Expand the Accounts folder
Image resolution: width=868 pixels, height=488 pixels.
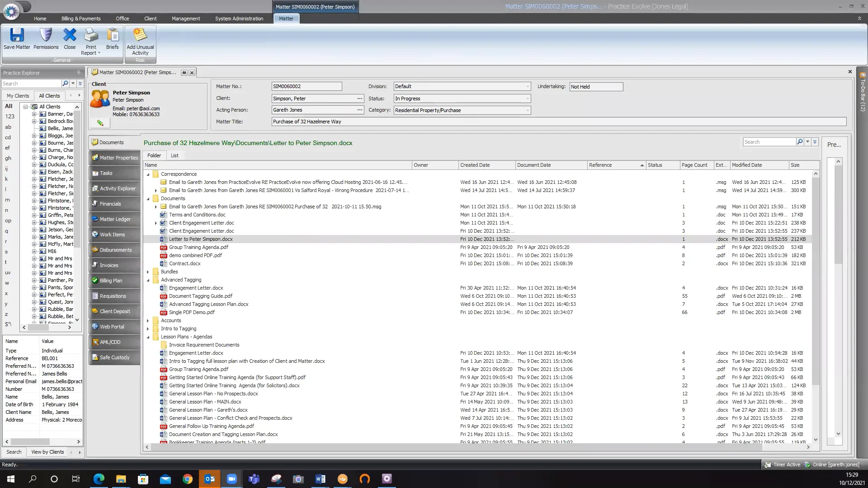pyautogui.click(x=148, y=320)
